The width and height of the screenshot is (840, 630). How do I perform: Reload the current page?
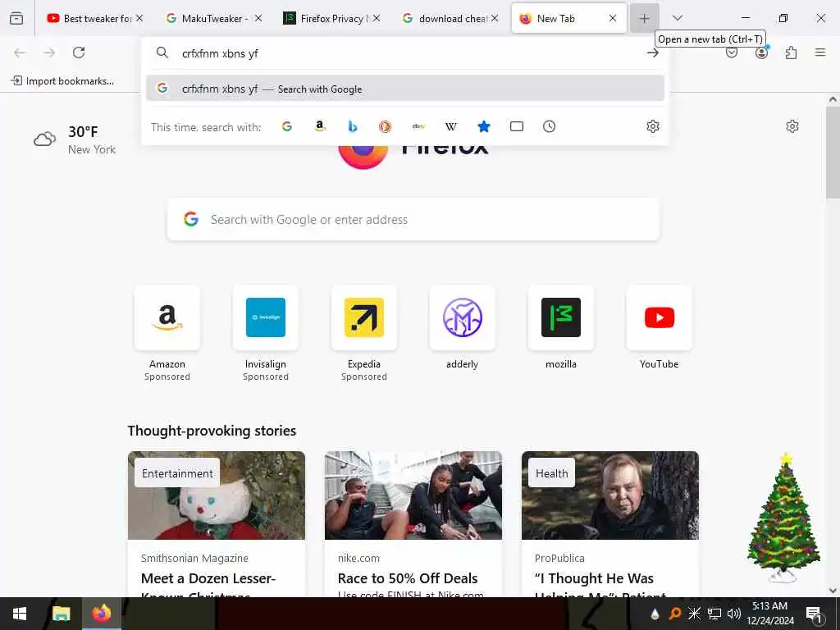79,52
